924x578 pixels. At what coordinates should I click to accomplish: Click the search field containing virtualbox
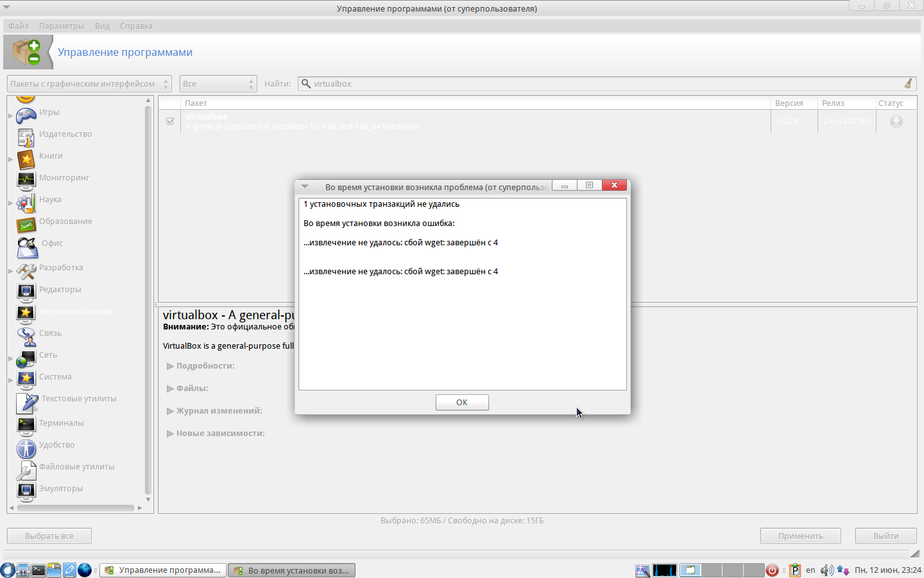point(607,83)
